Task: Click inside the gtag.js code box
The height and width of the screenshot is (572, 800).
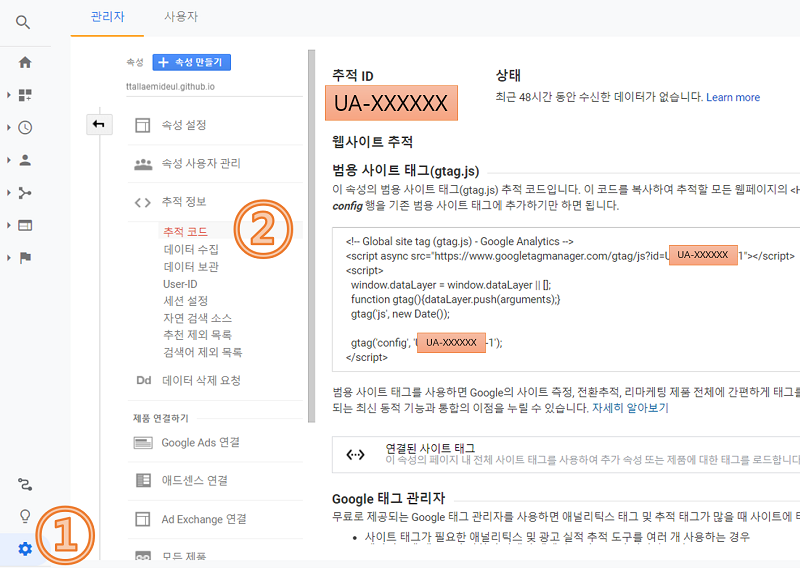Action: 565,300
